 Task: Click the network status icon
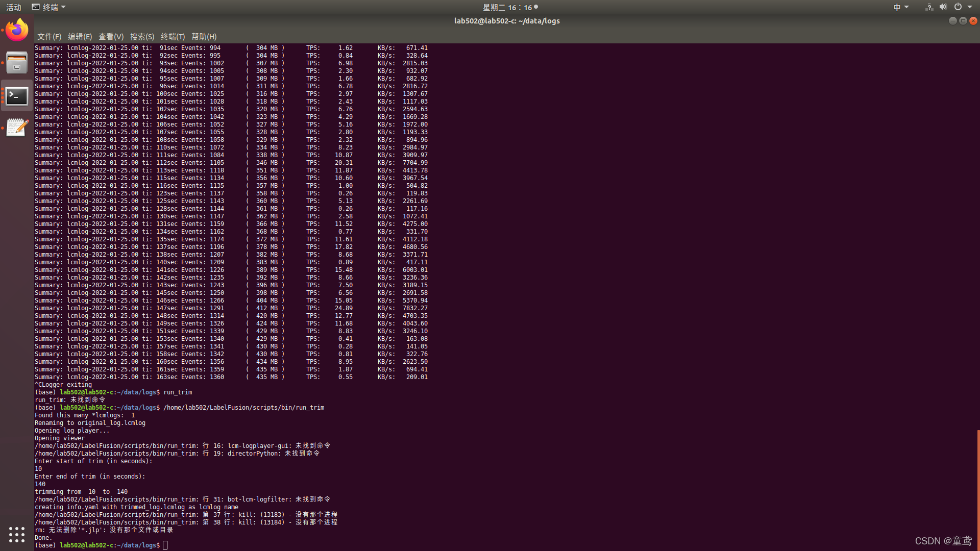929,7
